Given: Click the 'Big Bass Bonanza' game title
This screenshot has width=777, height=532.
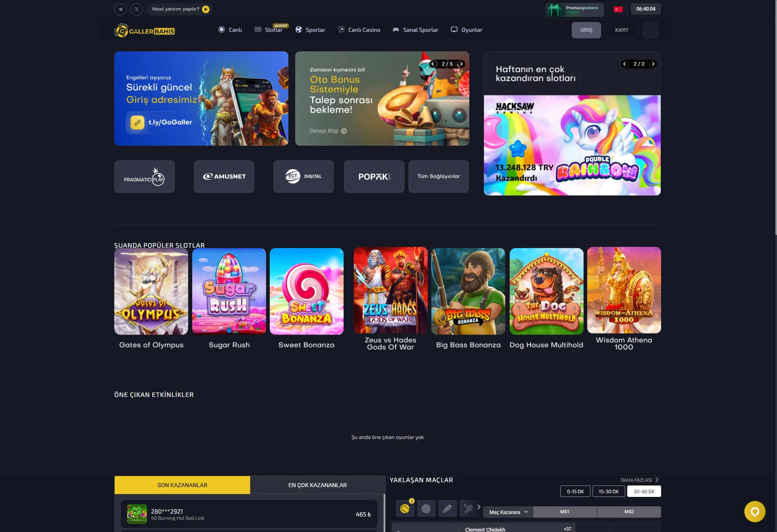Looking at the screenshot, I should (468, 345).
